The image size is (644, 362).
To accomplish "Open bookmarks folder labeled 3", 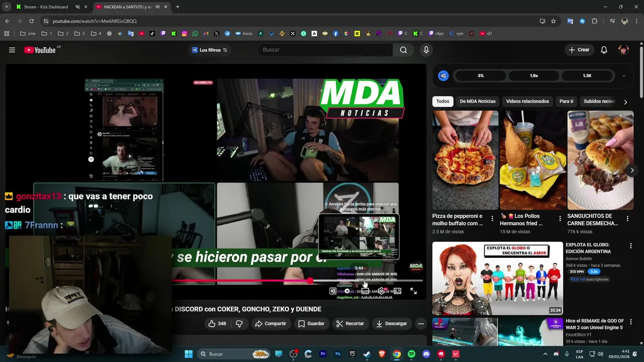I will (x=79, y=34).
